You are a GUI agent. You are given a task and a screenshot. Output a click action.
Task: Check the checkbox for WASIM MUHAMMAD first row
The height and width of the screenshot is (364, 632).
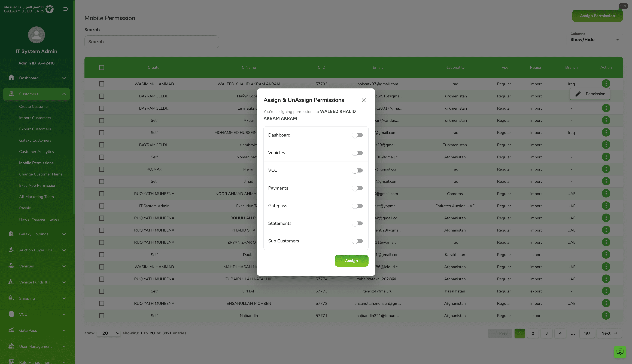point(102,84)
